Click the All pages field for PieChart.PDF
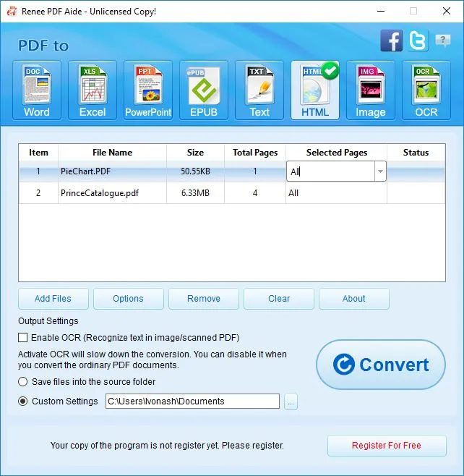 tap(330, 171)
